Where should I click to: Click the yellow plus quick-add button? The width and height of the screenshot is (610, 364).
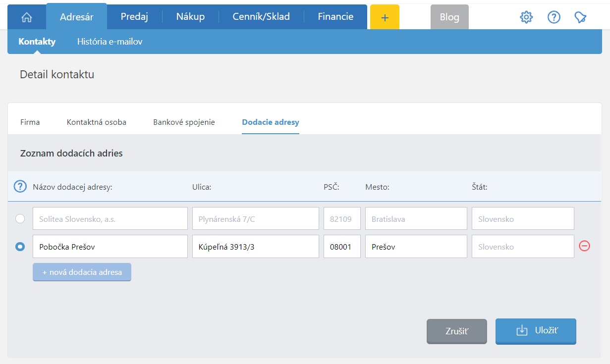point(385,17)
